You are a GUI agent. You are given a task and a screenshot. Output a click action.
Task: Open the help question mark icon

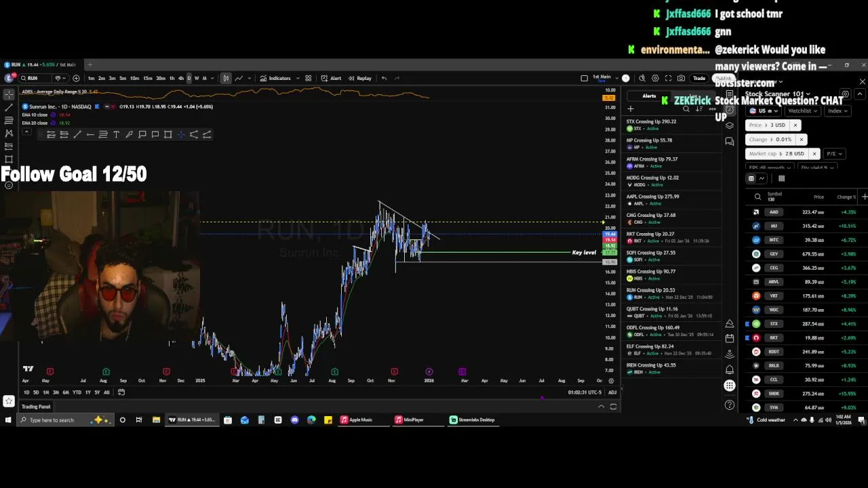tap(730, 405)
